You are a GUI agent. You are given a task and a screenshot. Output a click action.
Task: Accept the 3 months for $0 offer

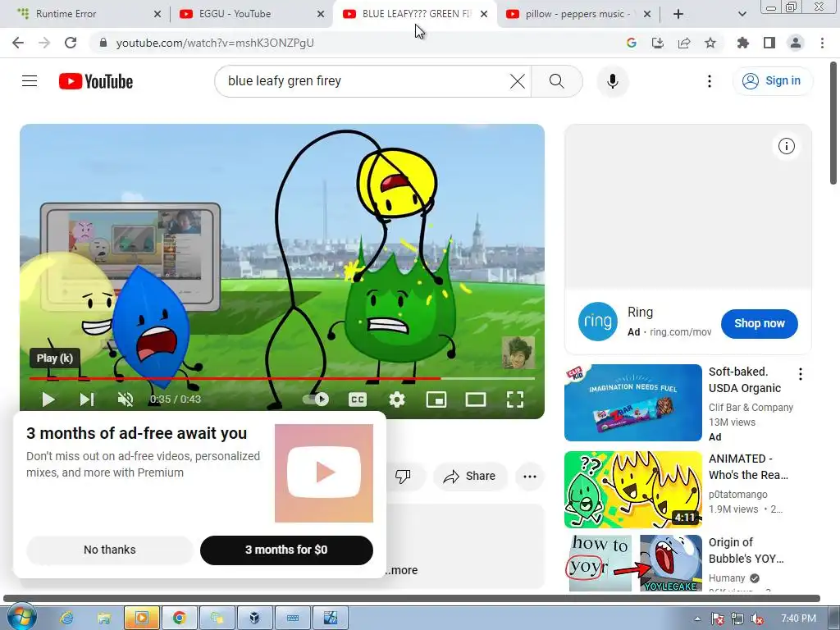tap(286, 550)
